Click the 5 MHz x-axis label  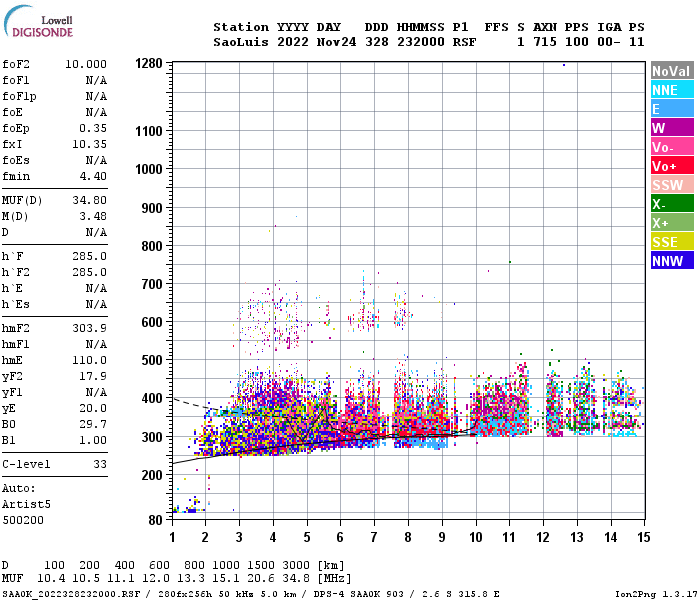click(x=307, y=537)
